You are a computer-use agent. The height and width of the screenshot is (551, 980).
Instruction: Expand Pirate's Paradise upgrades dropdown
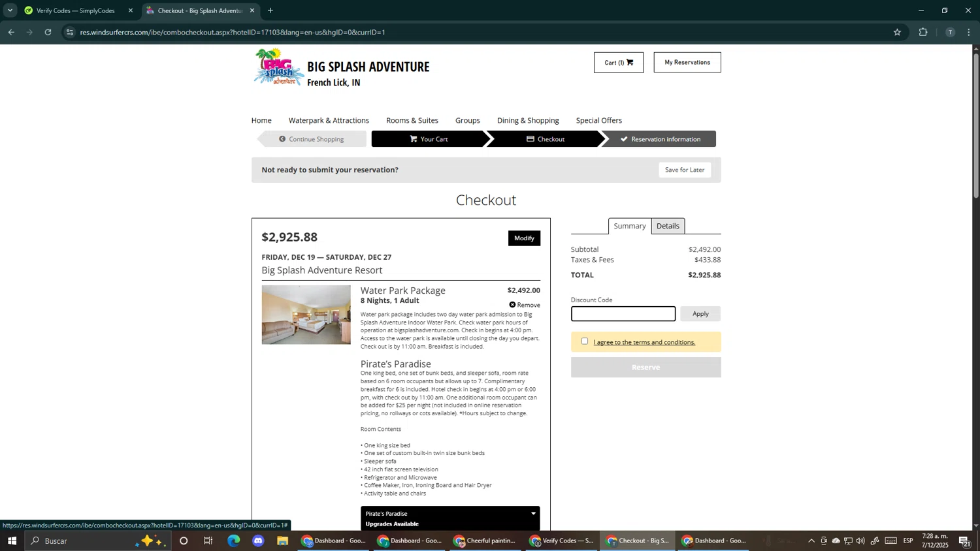tap(450, 518)
